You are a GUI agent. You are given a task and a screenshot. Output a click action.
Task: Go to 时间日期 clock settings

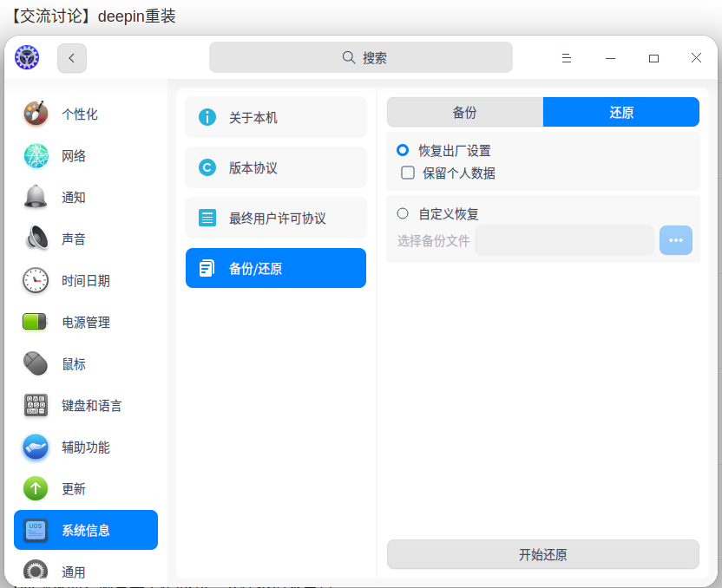tap(85, 281)
